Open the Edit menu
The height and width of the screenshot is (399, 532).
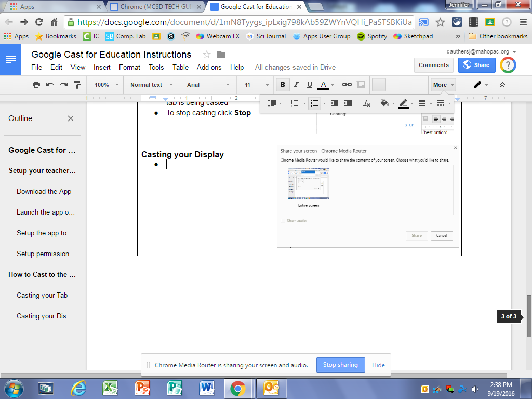[56, 67]
